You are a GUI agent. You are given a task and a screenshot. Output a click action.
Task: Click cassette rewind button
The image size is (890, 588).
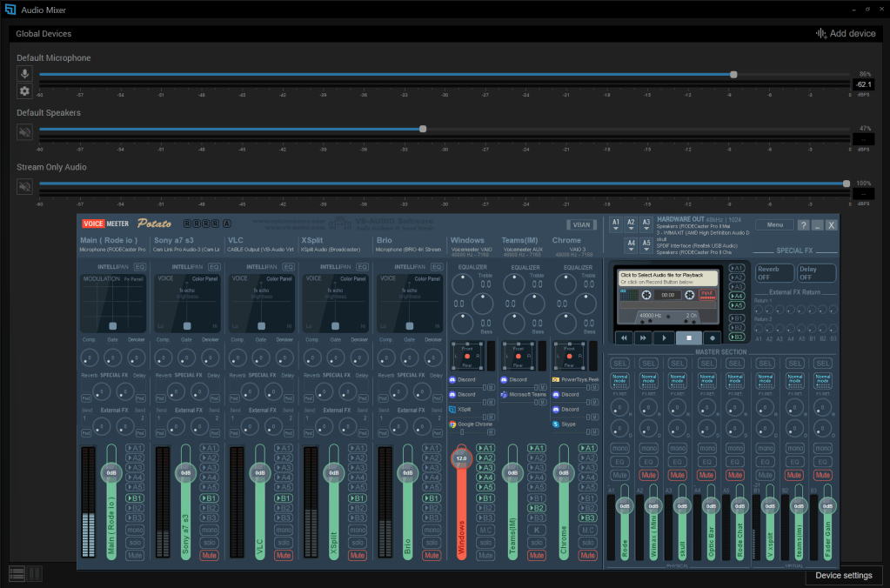click(x=624, y=337)
